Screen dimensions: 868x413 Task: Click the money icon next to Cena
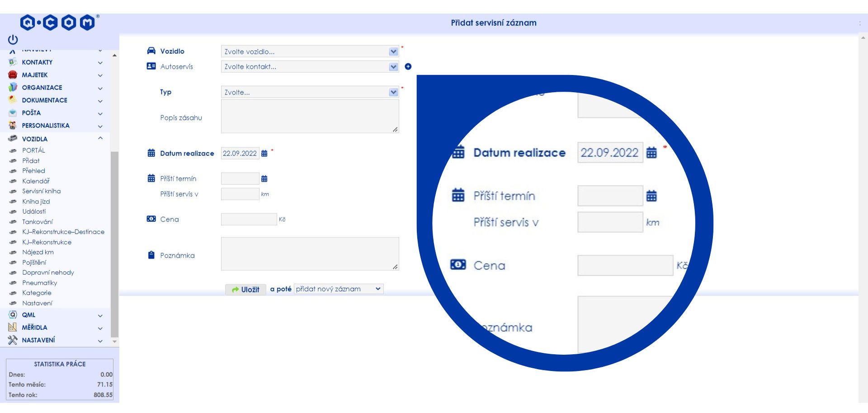pos(151,219)
